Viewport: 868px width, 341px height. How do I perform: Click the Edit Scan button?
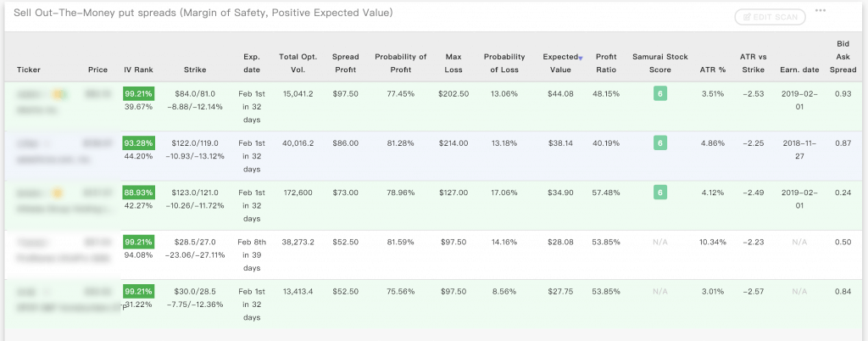(x=770, y=16)
